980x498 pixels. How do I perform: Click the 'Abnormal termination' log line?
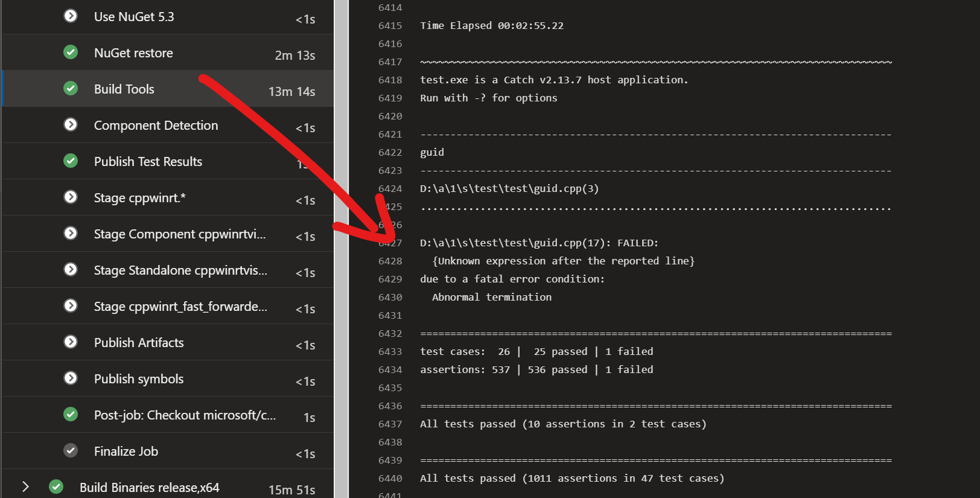coord(492,297)
